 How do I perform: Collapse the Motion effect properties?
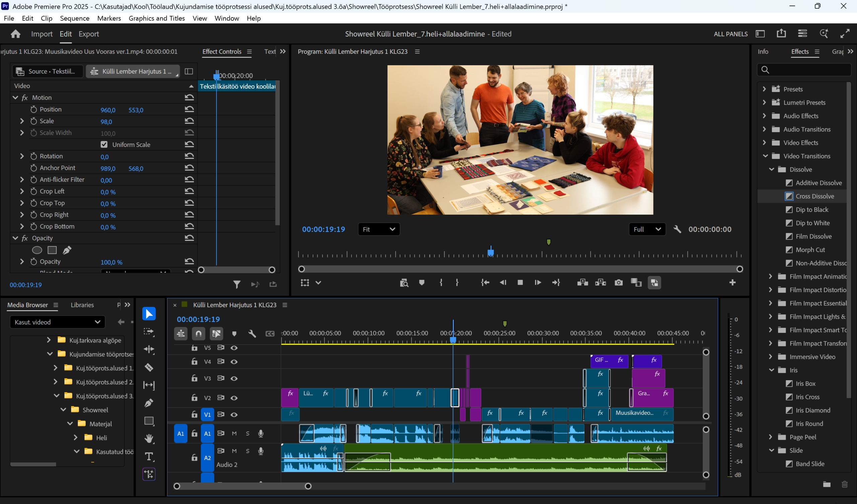point(15,98)
